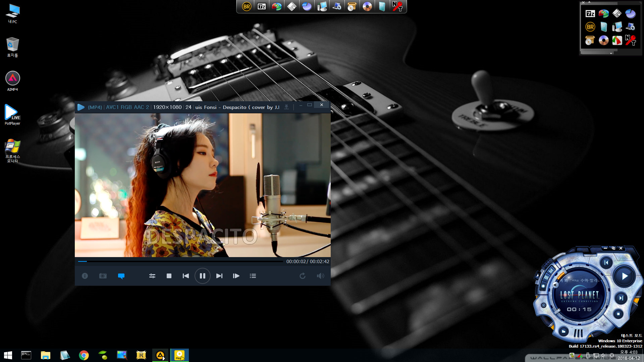This screenshot has width=644, height=362.
Task: Click the round dot button on AIMP widget
Action: pos(544,305)
